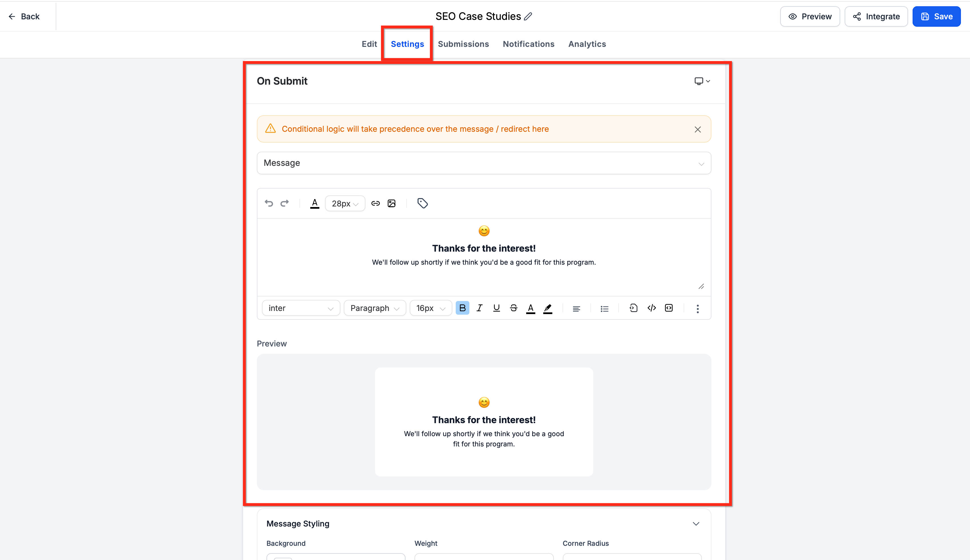Click the Integrate button

click(876, 16)
